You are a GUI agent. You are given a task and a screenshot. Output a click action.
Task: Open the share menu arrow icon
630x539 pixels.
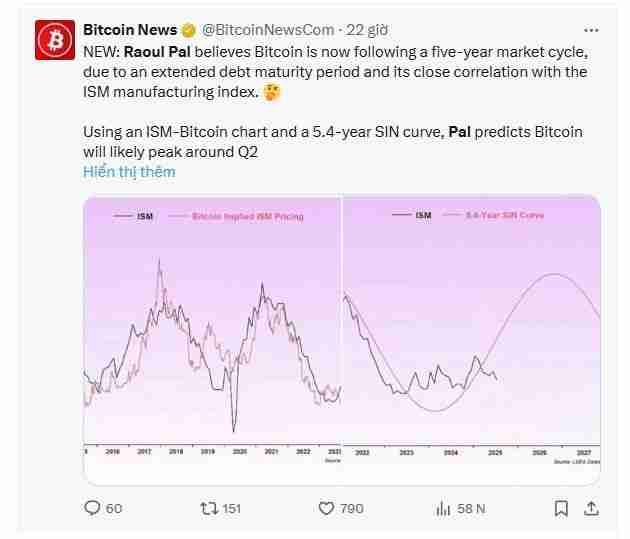[x=591, y=508]
